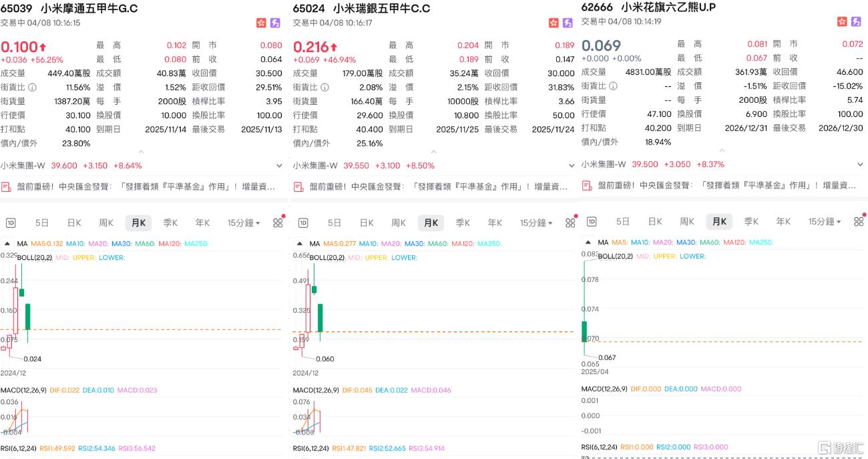Click RSI(6,12,24) label in 65024 panel

pos(310,448)
